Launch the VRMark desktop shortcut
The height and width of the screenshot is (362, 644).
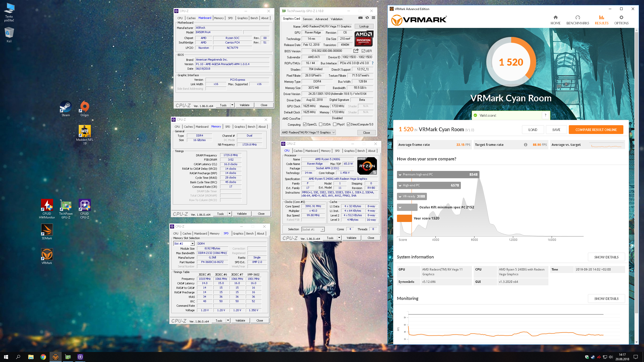coord(47,256)
